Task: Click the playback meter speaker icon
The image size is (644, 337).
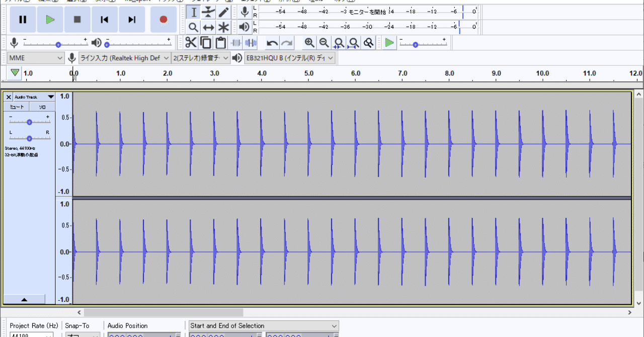Action: (x=245, y=27)
